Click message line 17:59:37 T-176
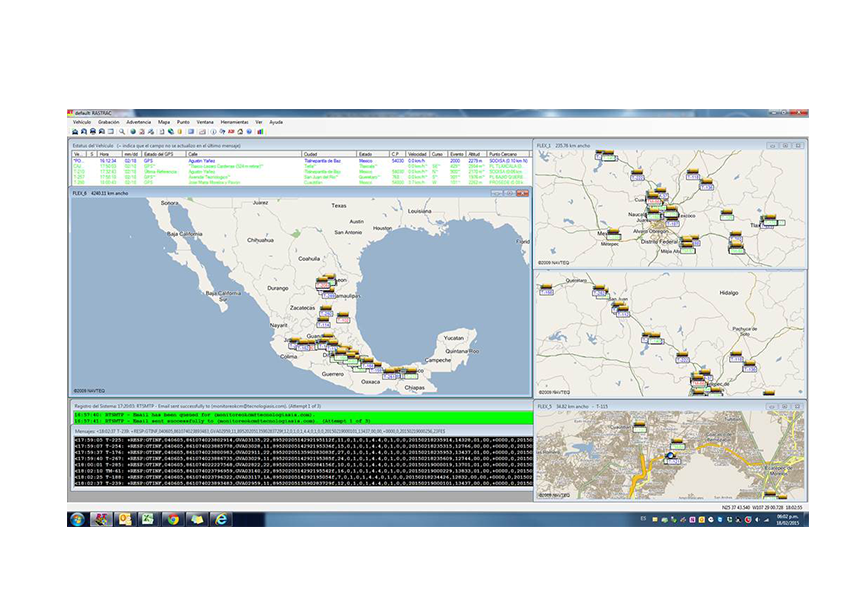This screenshot has height=600, width=843. [303, 452]
